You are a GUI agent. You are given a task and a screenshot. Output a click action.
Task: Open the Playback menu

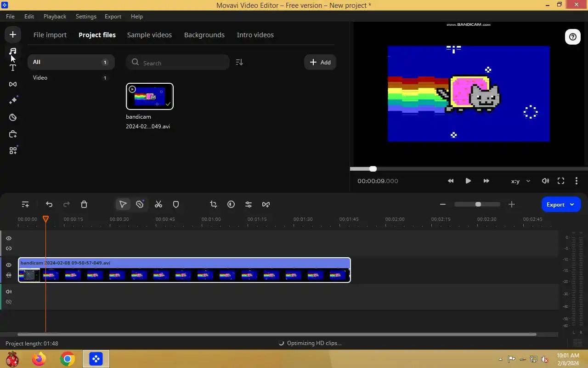pos(55,16)
